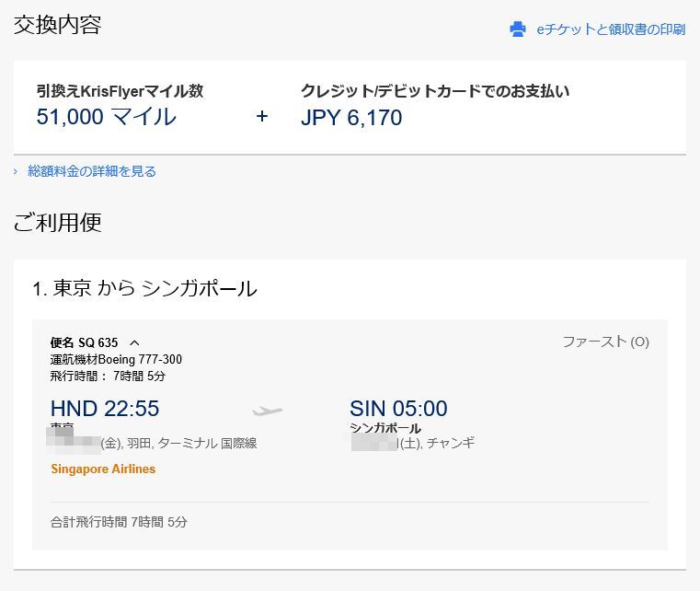The height and width of the screenshot is (591, 700).
Task: Collapse flight SQ 635 details caret
Action: click(x=134, y=342)
